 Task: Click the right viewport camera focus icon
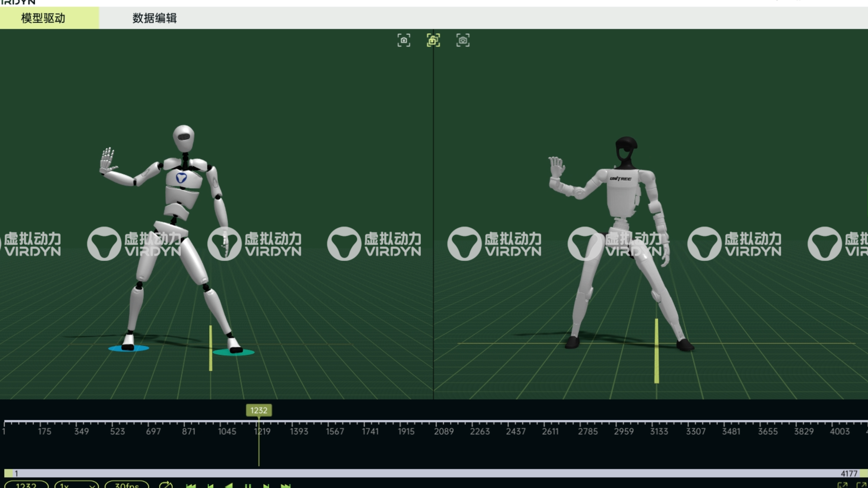[x=463, y=40]
